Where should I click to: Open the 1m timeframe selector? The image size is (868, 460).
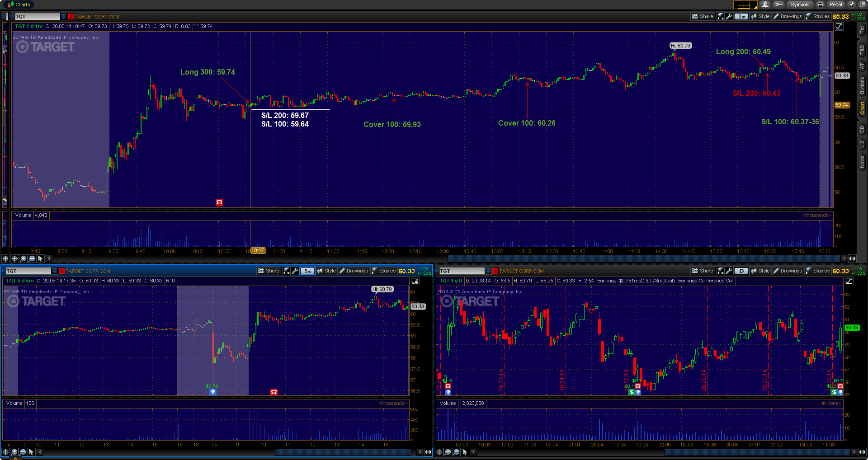click(x=741, y=16)
